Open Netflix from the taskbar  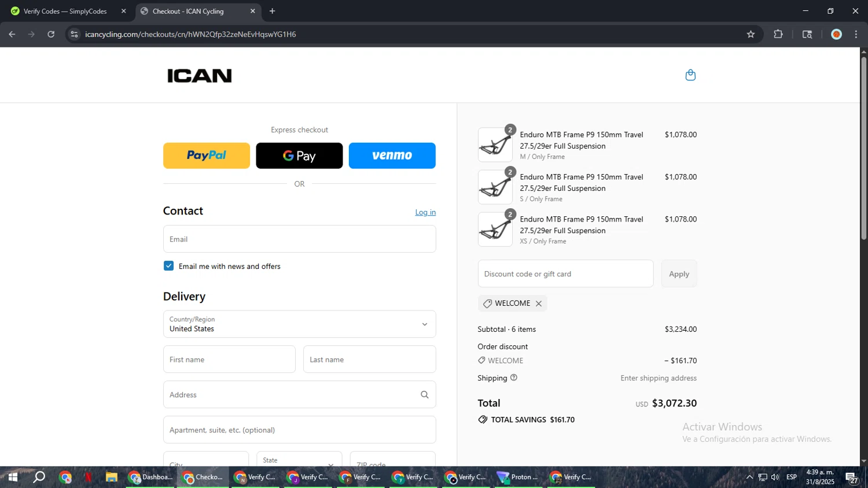tap(88, 477)
